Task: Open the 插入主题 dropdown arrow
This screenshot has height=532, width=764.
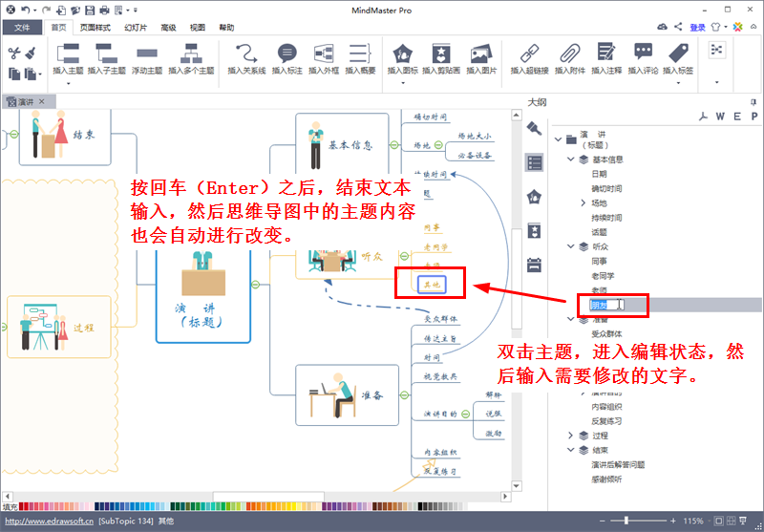Action: pos(68,83)
